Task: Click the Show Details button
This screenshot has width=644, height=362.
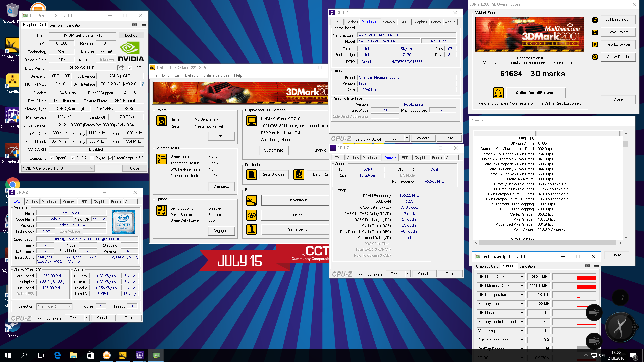Action: pos(618,57)
